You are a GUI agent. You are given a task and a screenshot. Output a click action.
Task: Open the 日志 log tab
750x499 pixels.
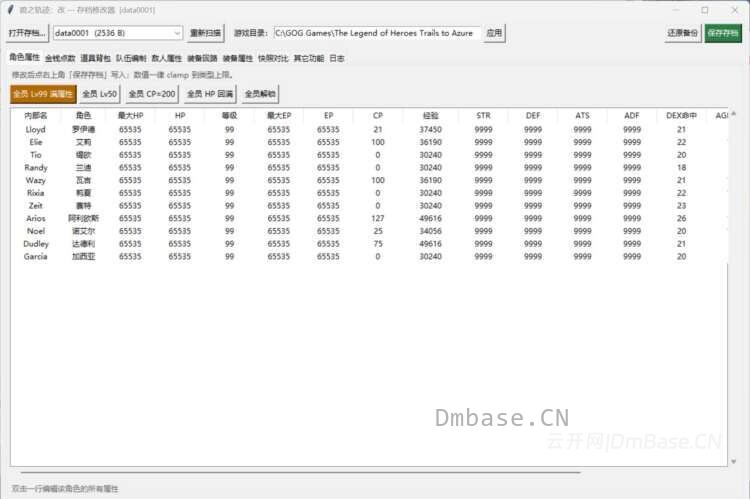[x=337, y=58]
